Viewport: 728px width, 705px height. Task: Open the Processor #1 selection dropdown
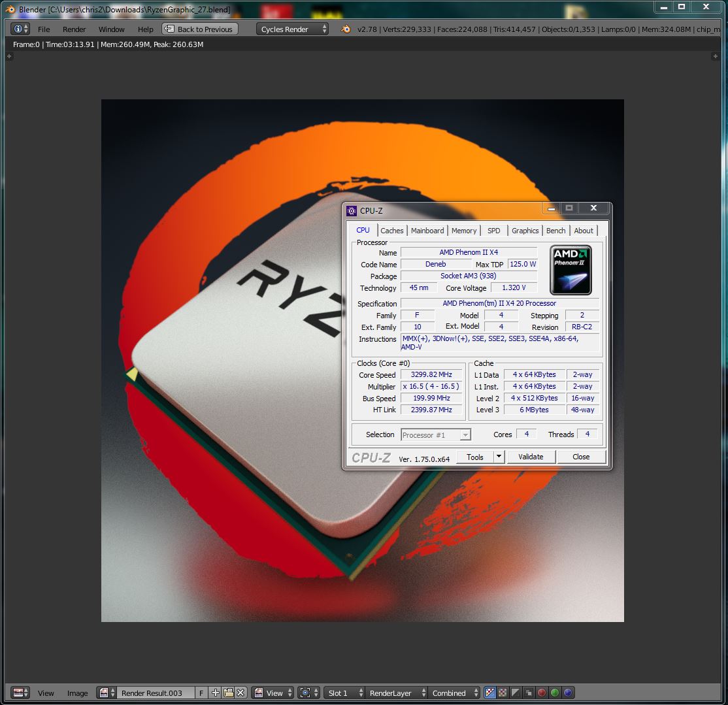pos(436,435)
